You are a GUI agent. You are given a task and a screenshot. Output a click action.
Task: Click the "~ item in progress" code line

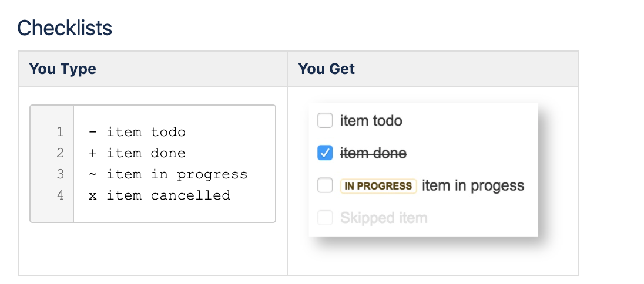coord(168,174)
